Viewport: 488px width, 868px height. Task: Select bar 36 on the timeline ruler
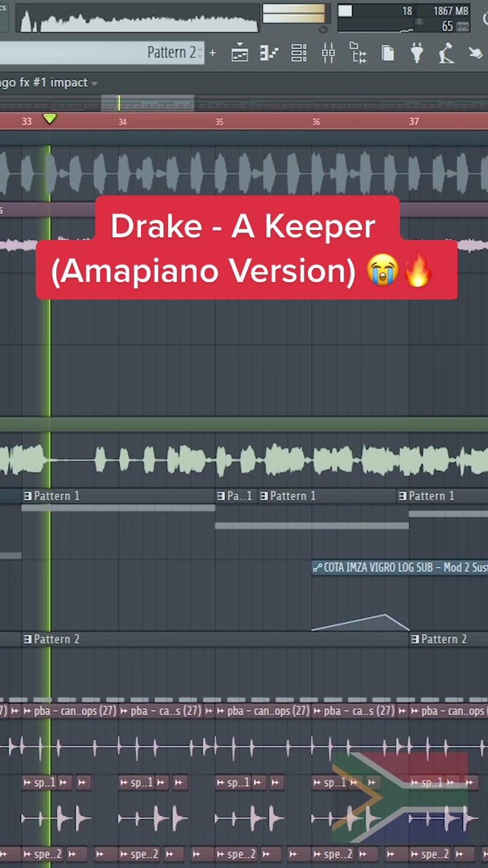[x=316, y=122]
